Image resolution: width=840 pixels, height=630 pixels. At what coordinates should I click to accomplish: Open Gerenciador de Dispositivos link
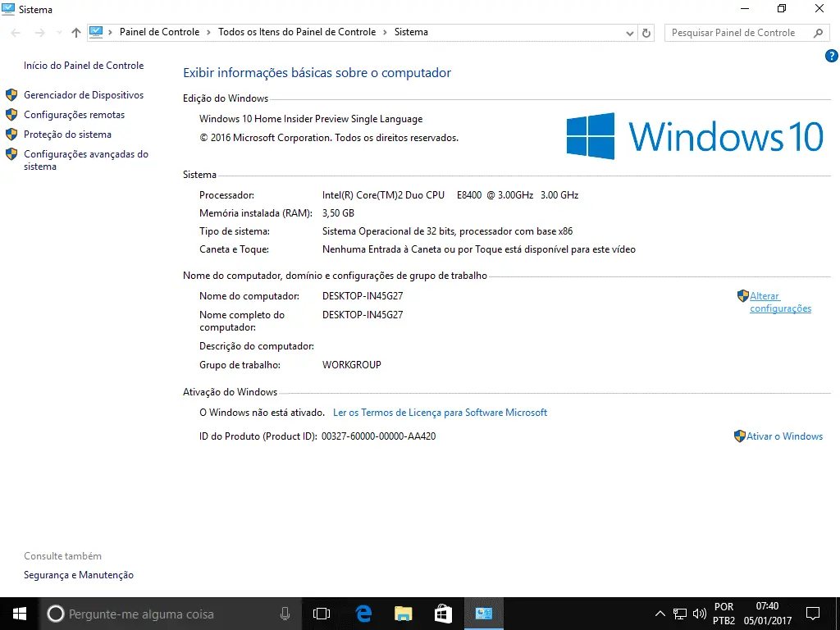[84, 95]
